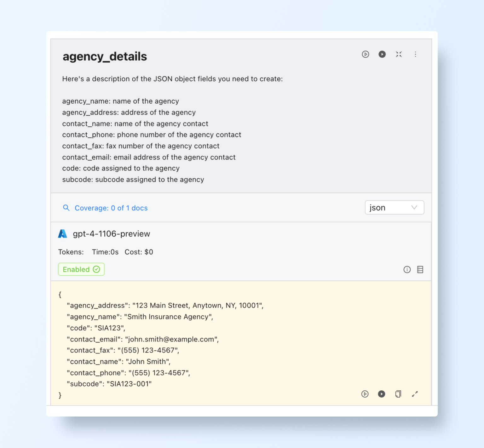Click the magnifying glass next to Coverage

[66, 208]
